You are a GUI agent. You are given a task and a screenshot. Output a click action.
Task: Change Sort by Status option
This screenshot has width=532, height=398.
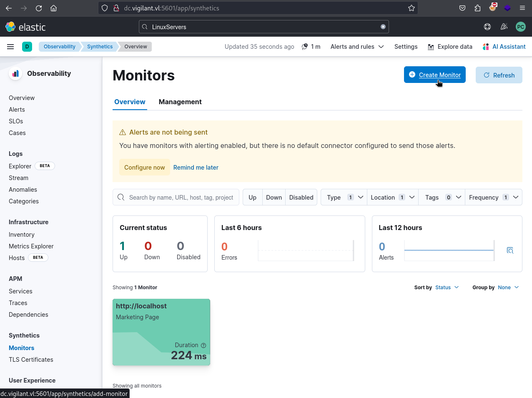[447, 288]
